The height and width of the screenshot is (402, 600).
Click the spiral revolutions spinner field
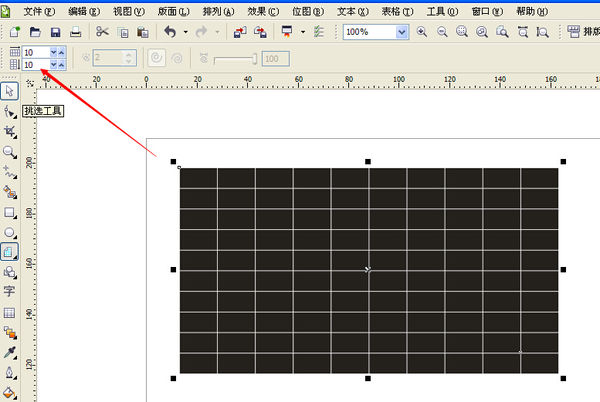click(114, 58)
